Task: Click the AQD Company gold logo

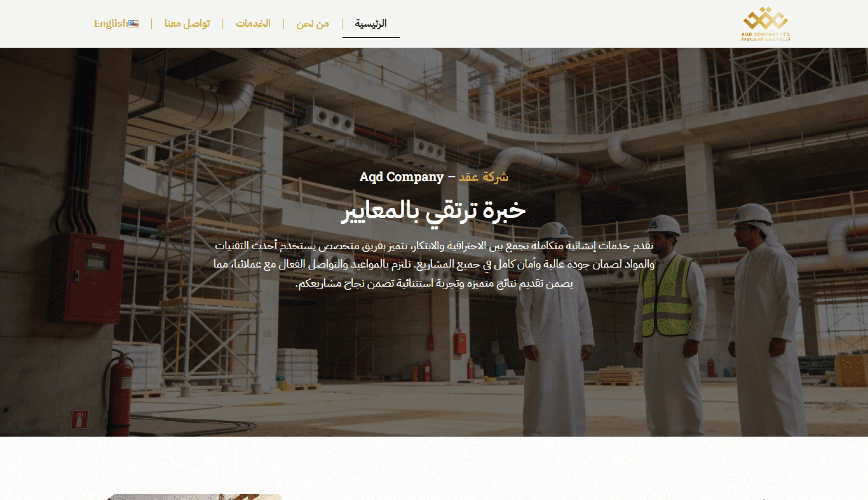Action: tap(765, 24)
